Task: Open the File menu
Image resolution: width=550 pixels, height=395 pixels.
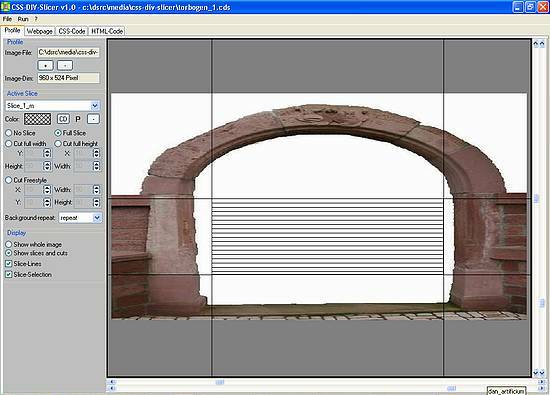Action: (7, 19)
